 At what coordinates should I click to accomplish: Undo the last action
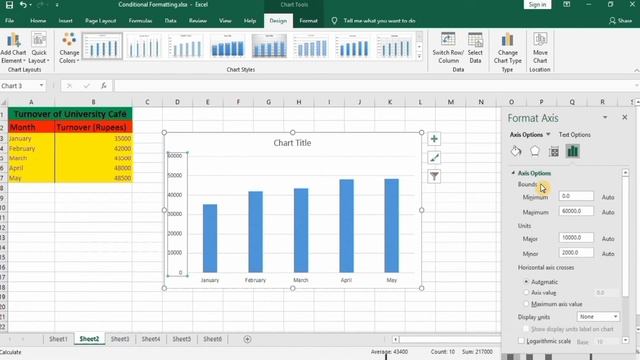(x=23, y=5)
